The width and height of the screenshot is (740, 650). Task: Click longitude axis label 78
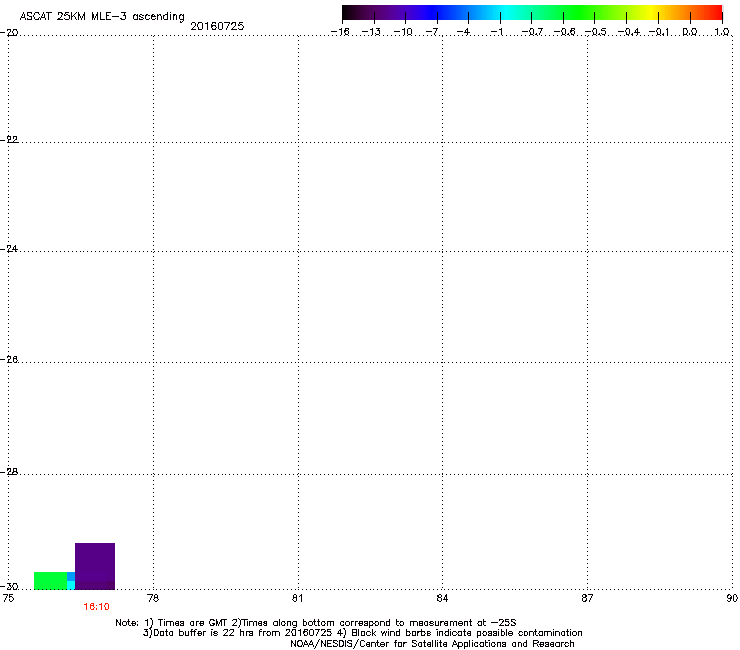click(153, 599)
